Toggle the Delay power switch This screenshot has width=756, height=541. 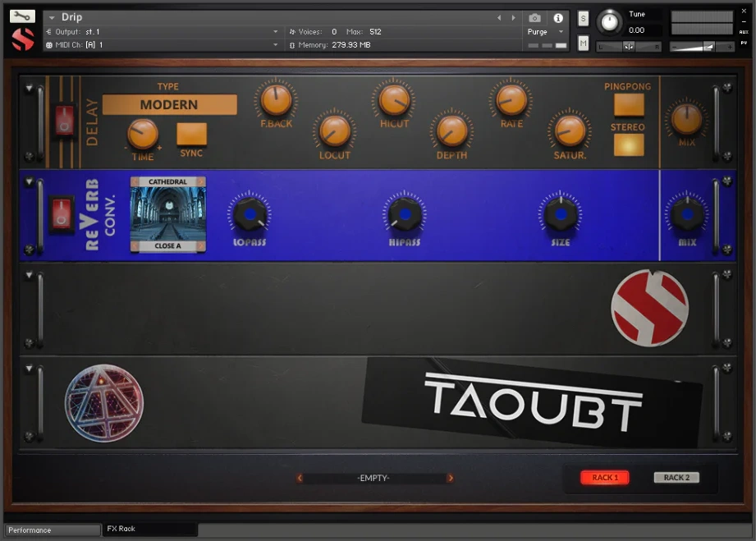click(x=64, y=120)
